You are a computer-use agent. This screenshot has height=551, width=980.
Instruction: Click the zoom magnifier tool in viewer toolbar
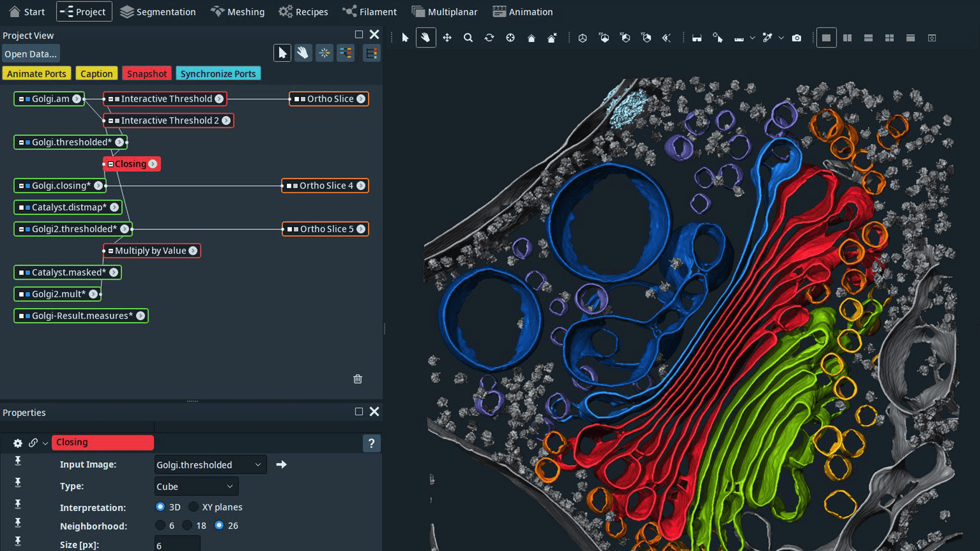[468, 38]
